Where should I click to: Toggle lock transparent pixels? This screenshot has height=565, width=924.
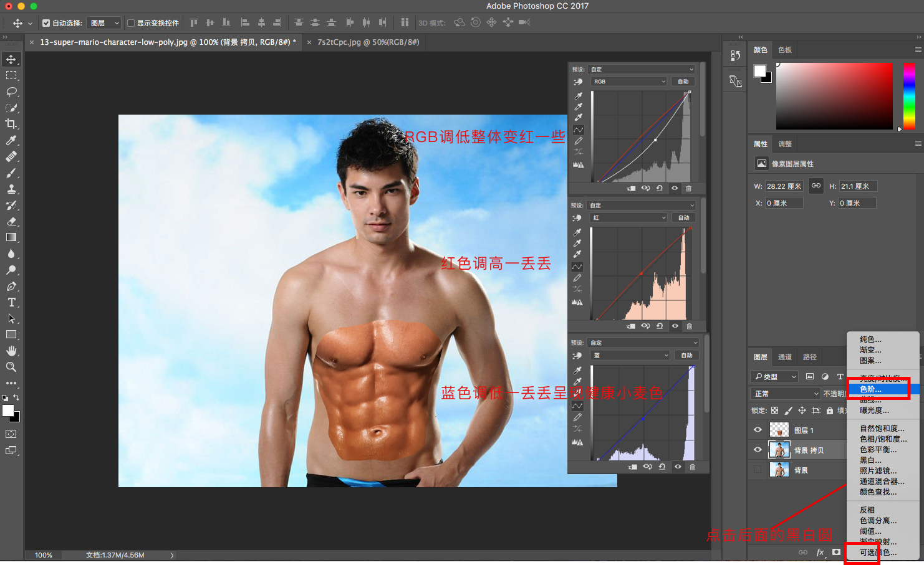(774, 411)
